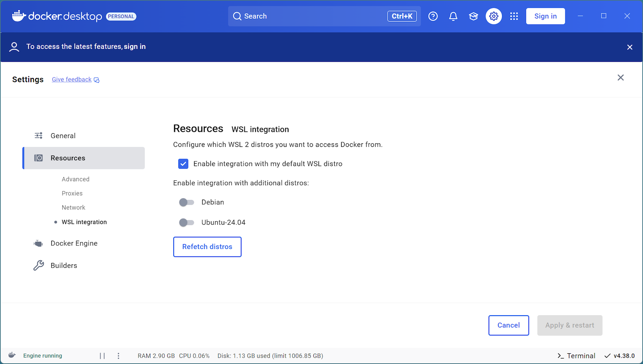Open the help question mark icon
This screenshot has height=364, width=643.
(433, 16)
